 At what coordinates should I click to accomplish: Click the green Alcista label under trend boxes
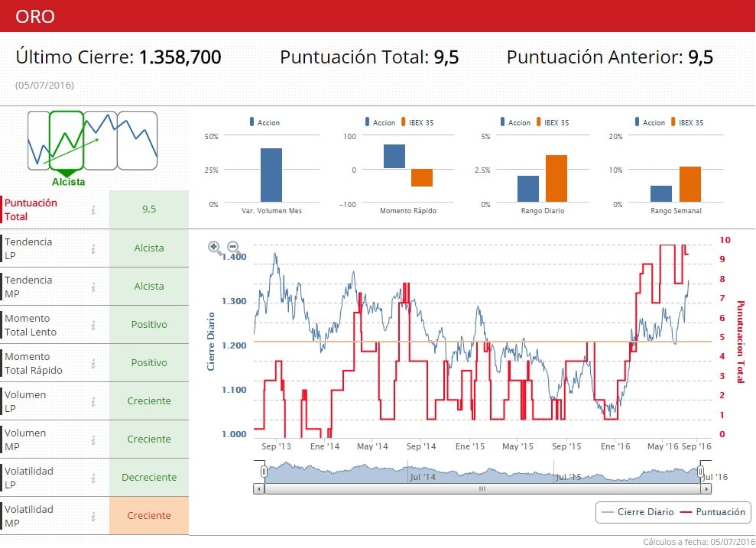(x=69, y=182)
